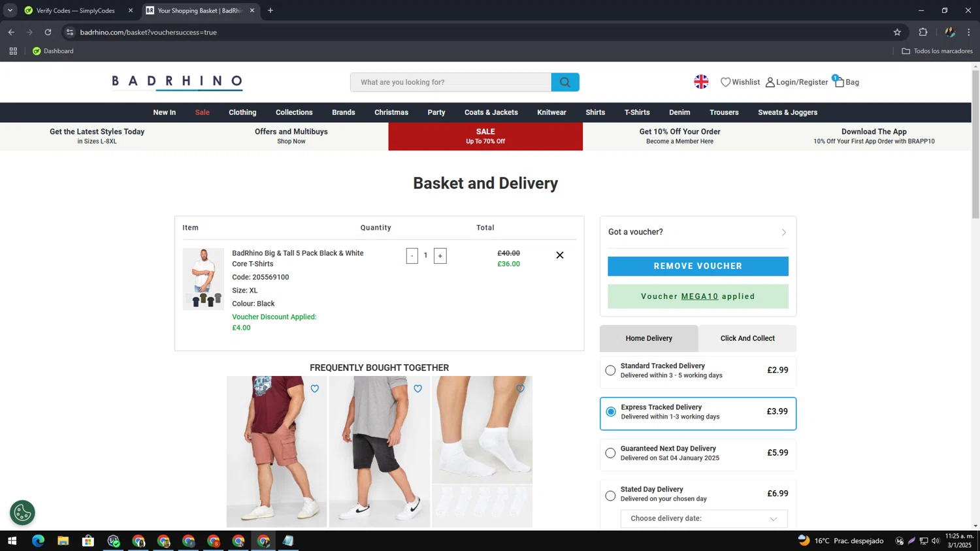The image size is (980, 551).
Task: Open Coats & Jackets menu
Action: click(x=491, y=112)
